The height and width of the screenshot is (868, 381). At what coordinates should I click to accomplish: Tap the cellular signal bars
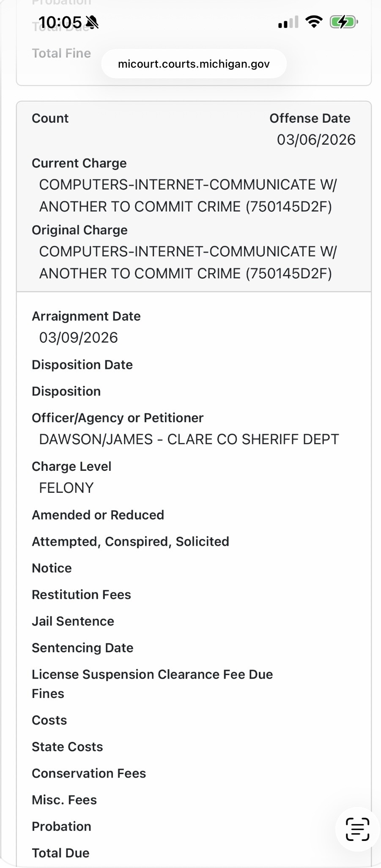tap(288, 22)
